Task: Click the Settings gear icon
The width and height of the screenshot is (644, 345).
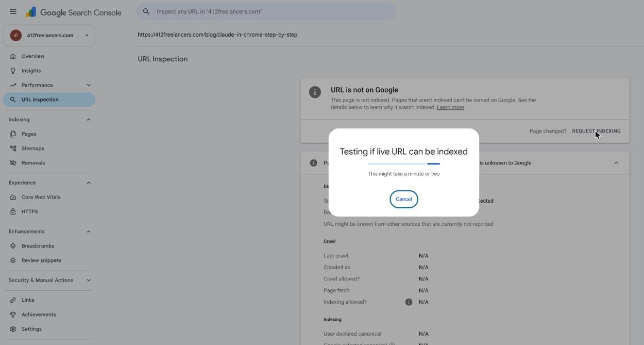Action: (x=13, y=329)
